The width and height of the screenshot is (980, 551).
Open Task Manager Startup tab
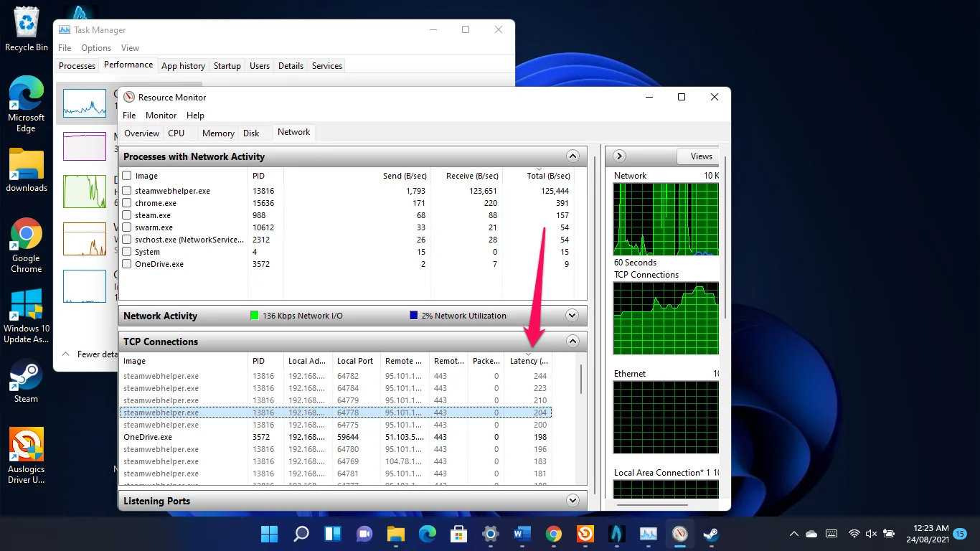pyautogui.click(x=227, y=66)
